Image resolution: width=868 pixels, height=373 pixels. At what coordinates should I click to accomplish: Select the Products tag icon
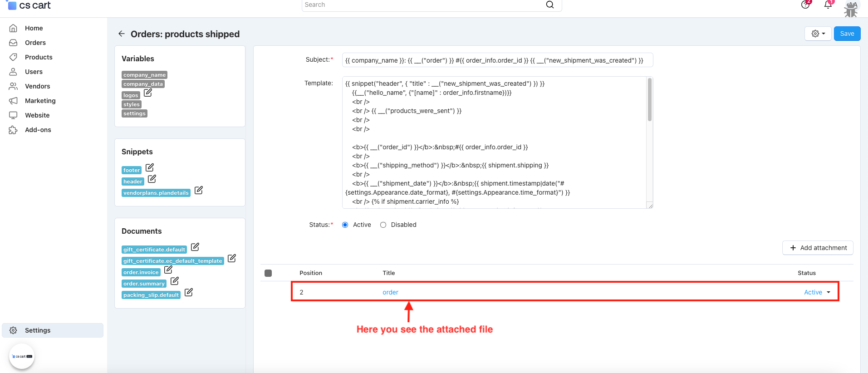click(x=13, y=57)
